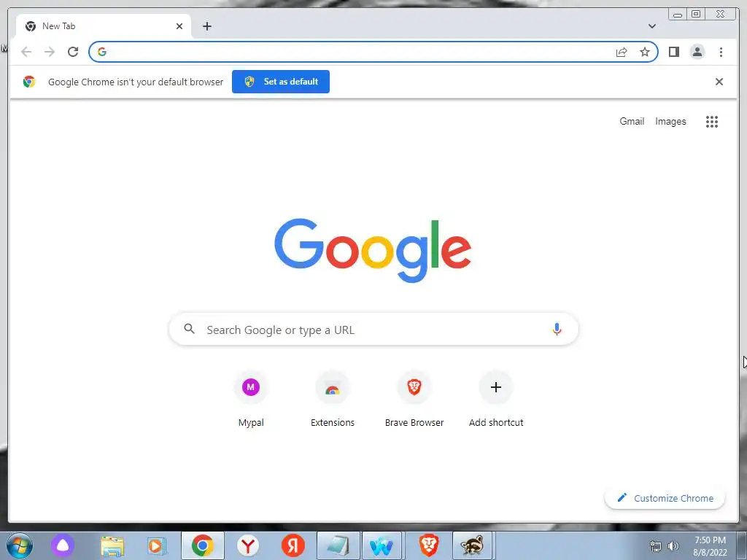This screenshot has width=747, height=560.
Task: Open Yandex Browser with the Y icon
Action: click(x=248, y=545)
